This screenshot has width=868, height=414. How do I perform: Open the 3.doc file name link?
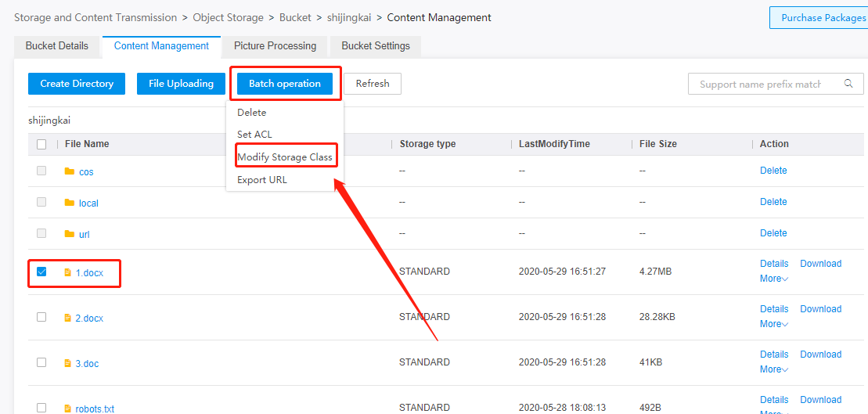88,364
